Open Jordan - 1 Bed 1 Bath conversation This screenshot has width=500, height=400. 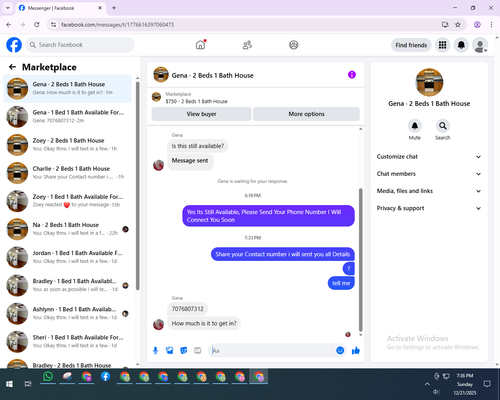(x=67, y=257)
